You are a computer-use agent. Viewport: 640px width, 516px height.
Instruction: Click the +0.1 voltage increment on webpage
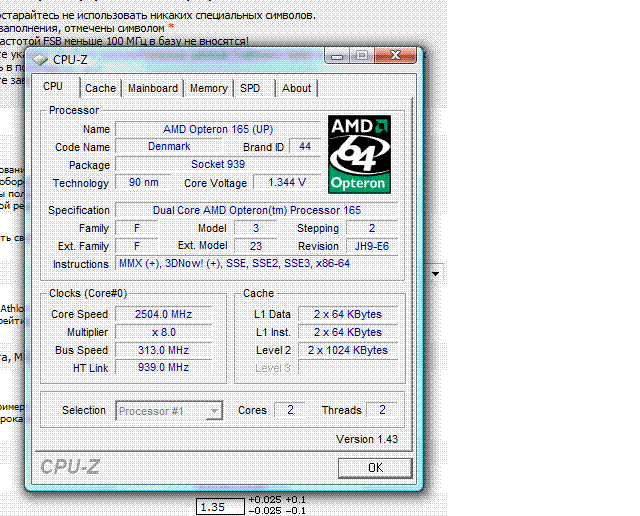click(296, 500)
